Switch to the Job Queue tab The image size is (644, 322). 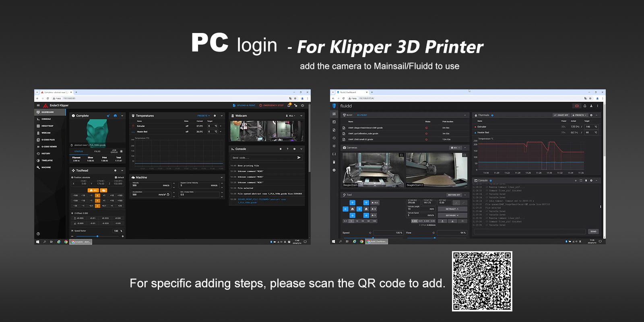pyautogui.click(x=114, y=151)
